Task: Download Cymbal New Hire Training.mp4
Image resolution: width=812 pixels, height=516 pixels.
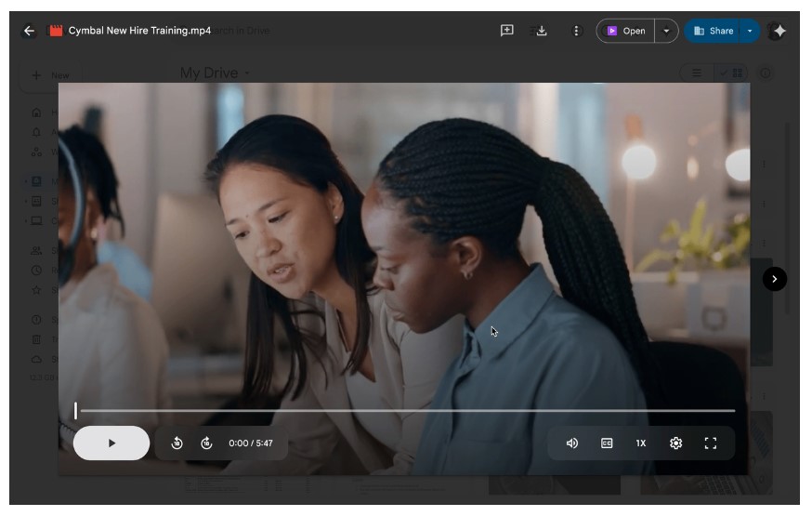Action: 542,31
